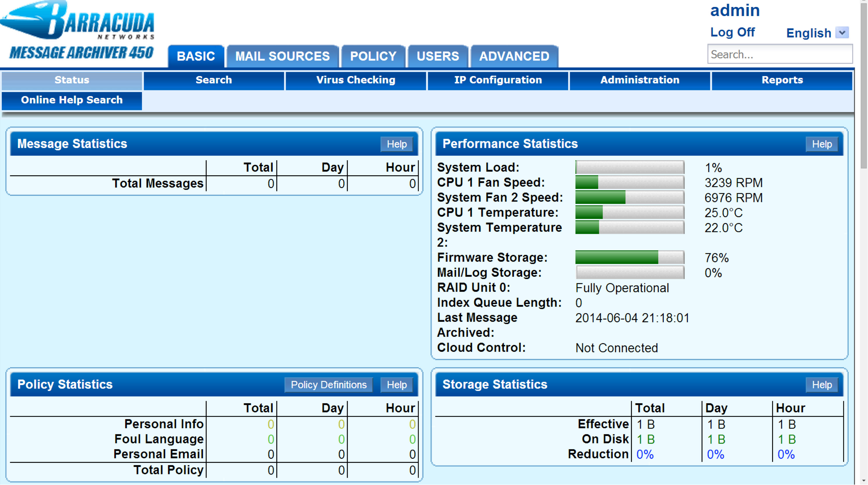Click inside the Search input field
The width and height of the screenshot is (868, 485).
pyautogui.click(x=779, y=54)
